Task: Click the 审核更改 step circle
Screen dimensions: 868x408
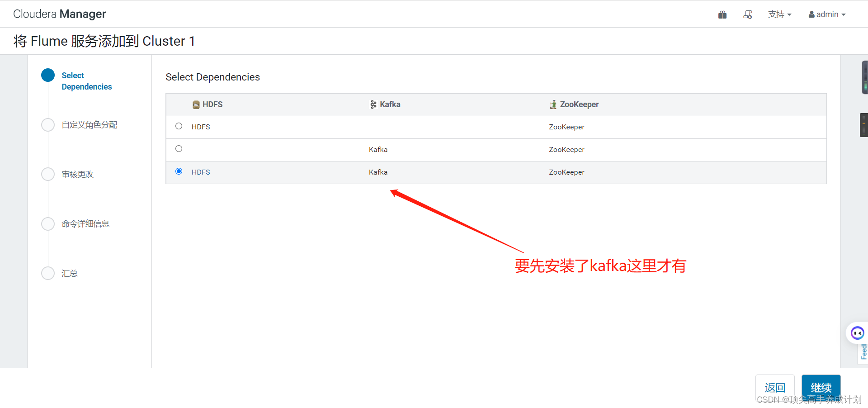Action: [x=48, y=174]
